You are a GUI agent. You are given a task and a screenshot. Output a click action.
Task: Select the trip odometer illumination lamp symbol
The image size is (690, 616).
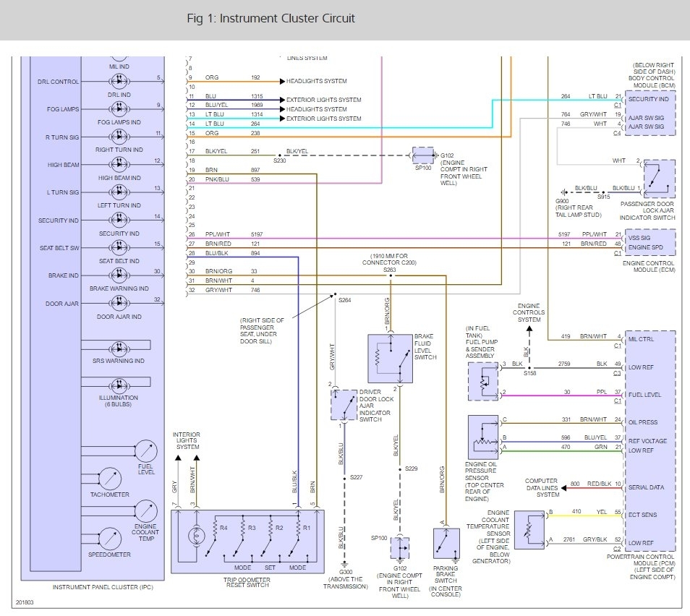tap(196, 536)
